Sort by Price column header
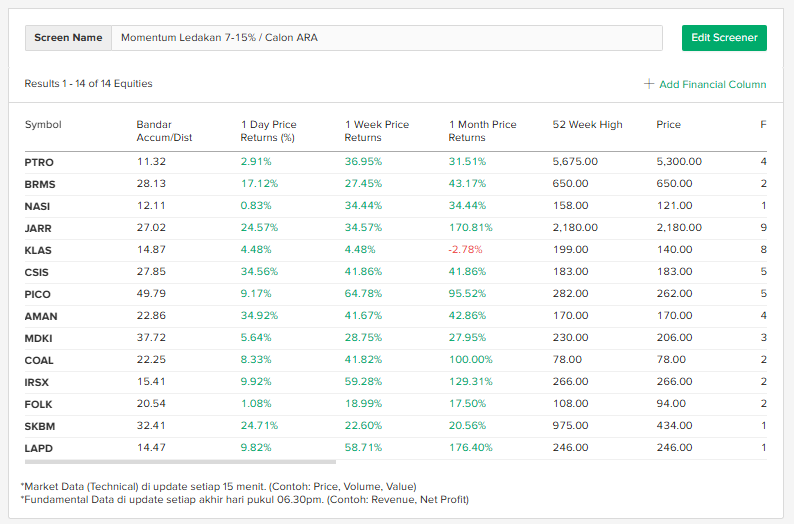794x524 pixels. coord(668,125)
